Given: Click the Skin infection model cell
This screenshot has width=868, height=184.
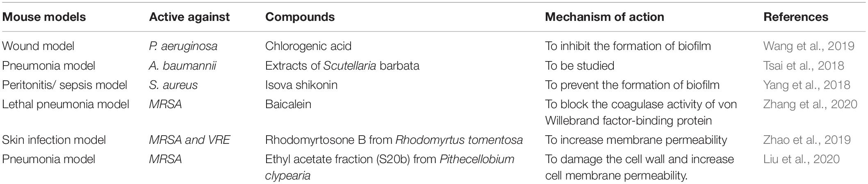Looking at the screenshot, I should pos(54,140).
